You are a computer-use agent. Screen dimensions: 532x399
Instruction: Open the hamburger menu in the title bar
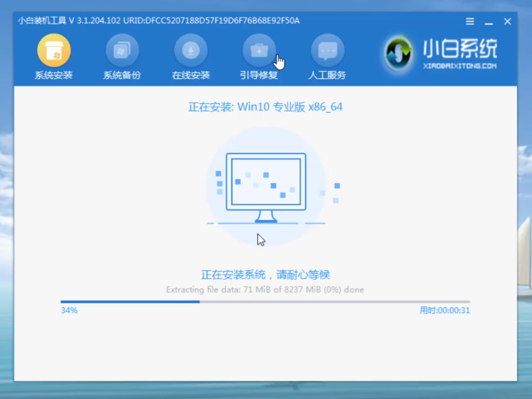click(x=470, y=21)
